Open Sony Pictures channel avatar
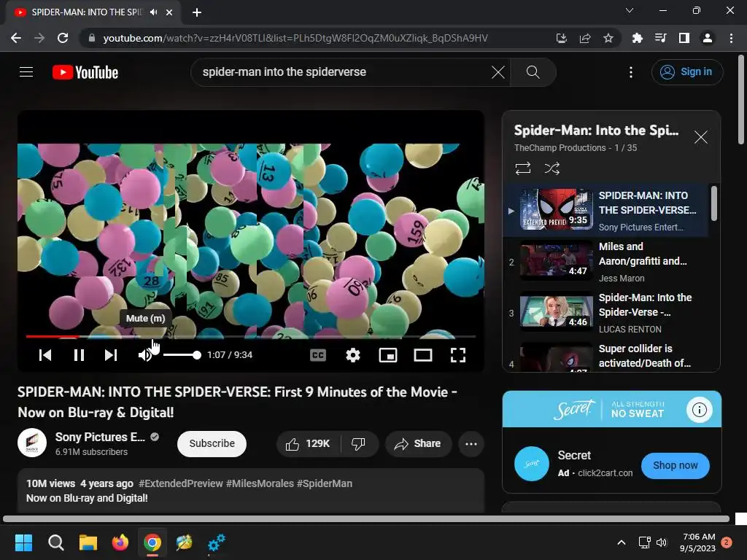The image size is (747, 560). [32, 443]
